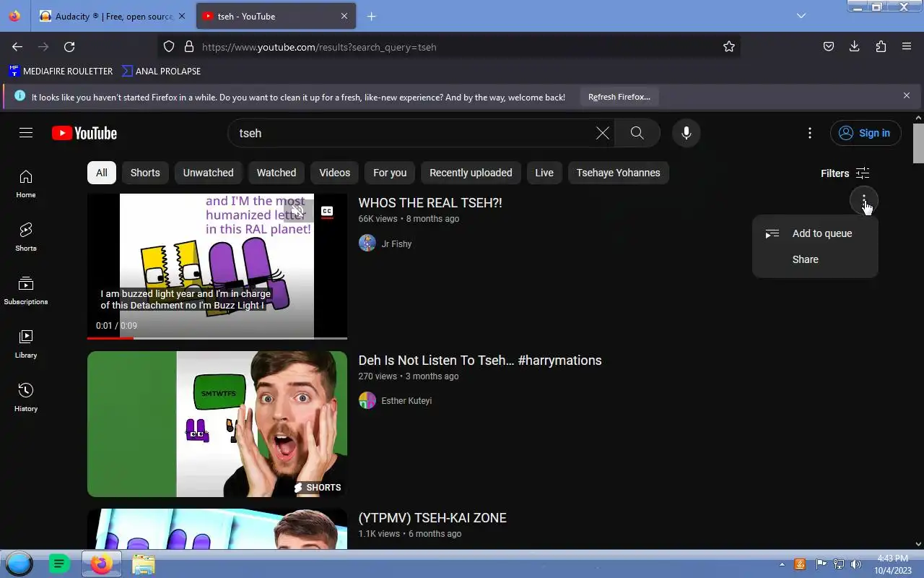Open the YouTube hamburger guide menu
The image size is (924, 578).
(x=26, y=133)
